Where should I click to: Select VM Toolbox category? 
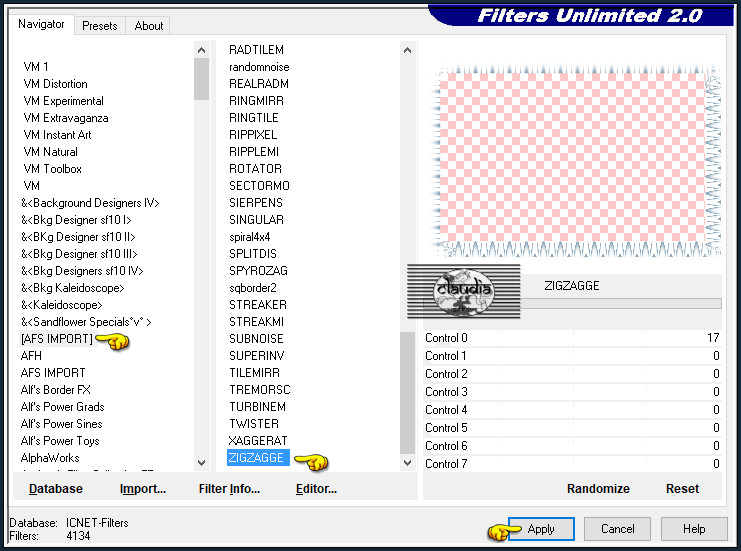pyautogui.click(x=52, y=169)
